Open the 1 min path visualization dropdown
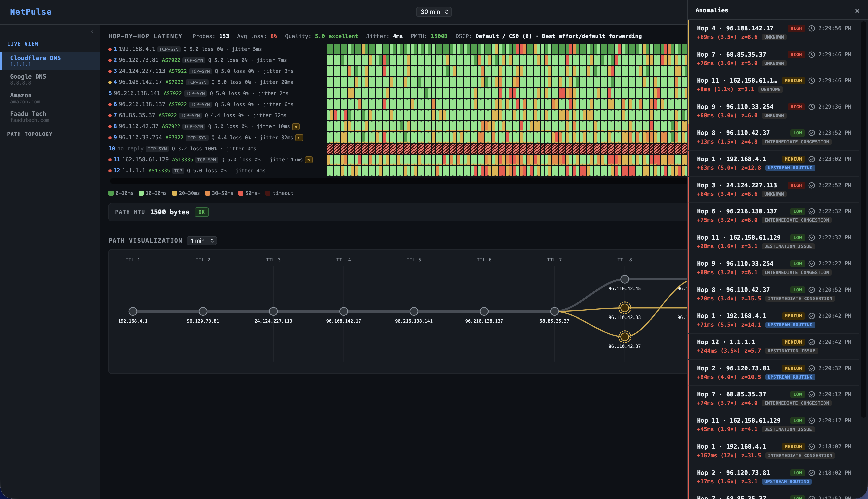Screen dimensions: 868x499 pos(202,241)
